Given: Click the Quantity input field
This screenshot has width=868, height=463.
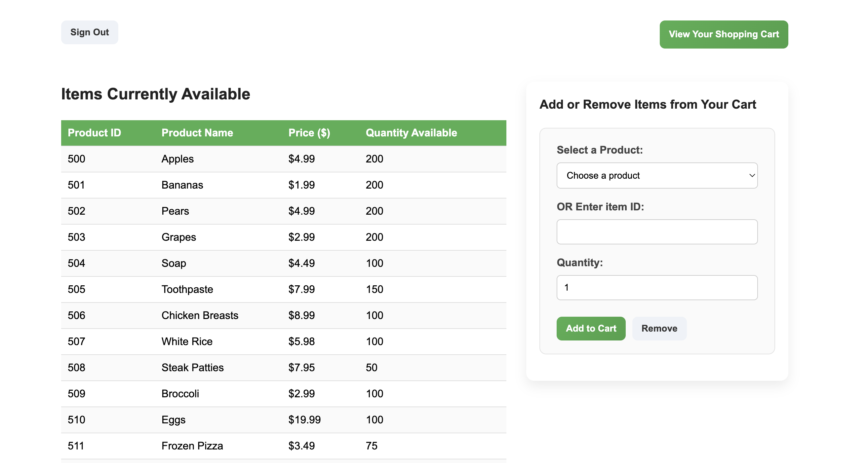Looking at the screenshot, I should 657,288.
